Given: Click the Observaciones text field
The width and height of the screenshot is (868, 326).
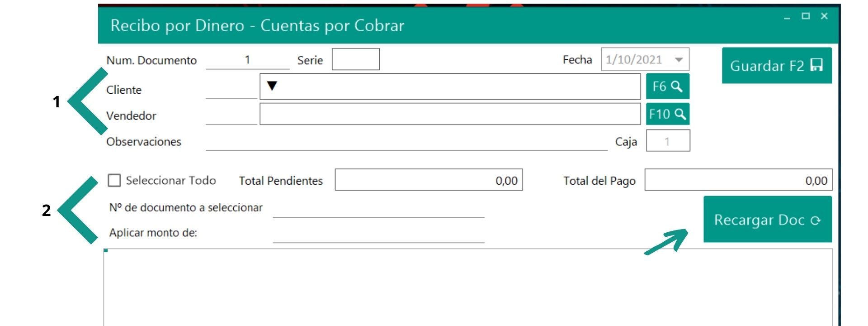Looking at the screenshot, I should (x=406, y=142).
